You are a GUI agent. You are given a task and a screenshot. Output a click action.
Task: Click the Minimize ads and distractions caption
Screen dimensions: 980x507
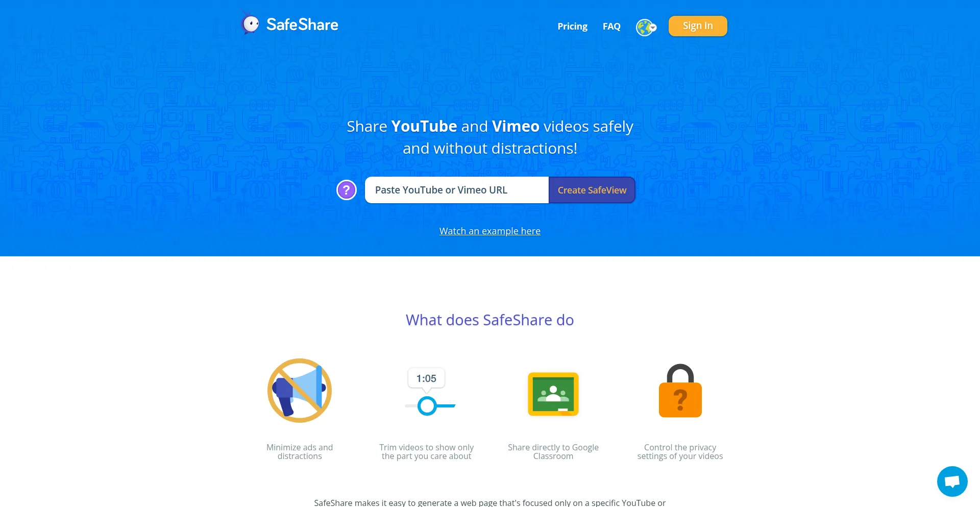(x=300, y=452)
